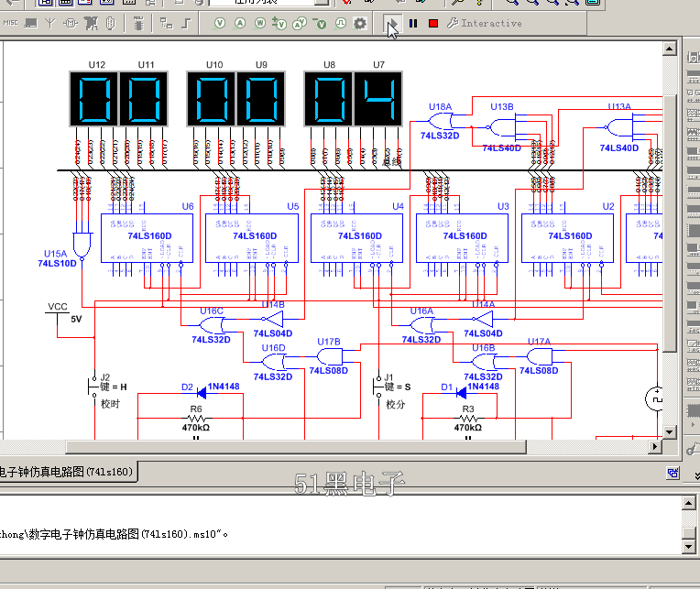Place a current probe (A)

tap(240, 23)
